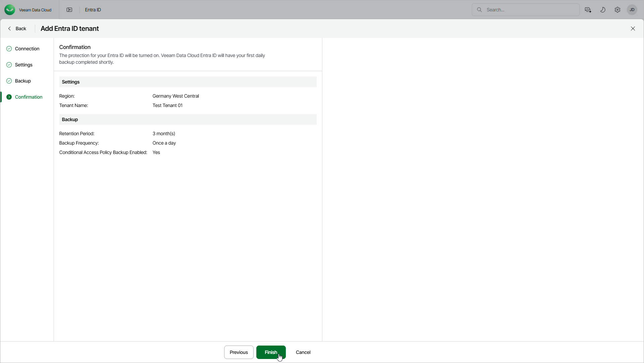
Task: Toggle the sidebar panel icon
Action: 69,10
